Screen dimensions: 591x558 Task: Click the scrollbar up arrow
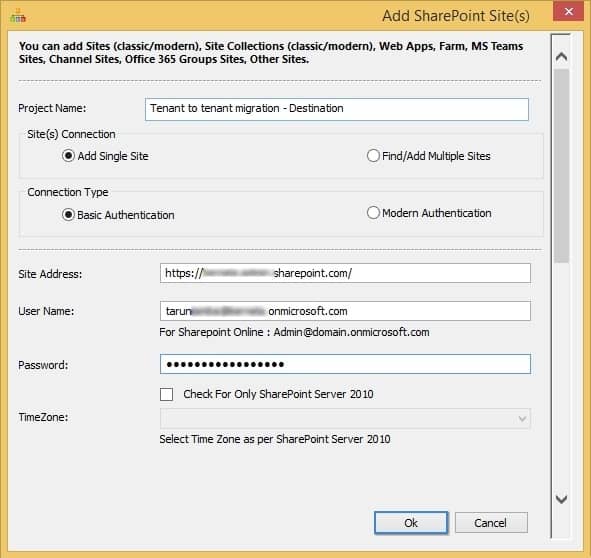561,57
